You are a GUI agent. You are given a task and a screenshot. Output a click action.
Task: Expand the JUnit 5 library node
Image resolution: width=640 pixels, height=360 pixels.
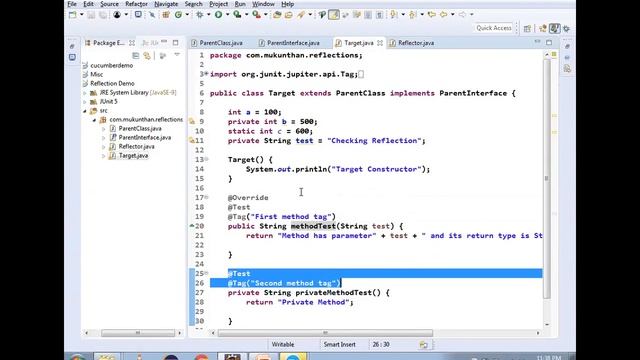pyautogui.click(x=85, y=102)
